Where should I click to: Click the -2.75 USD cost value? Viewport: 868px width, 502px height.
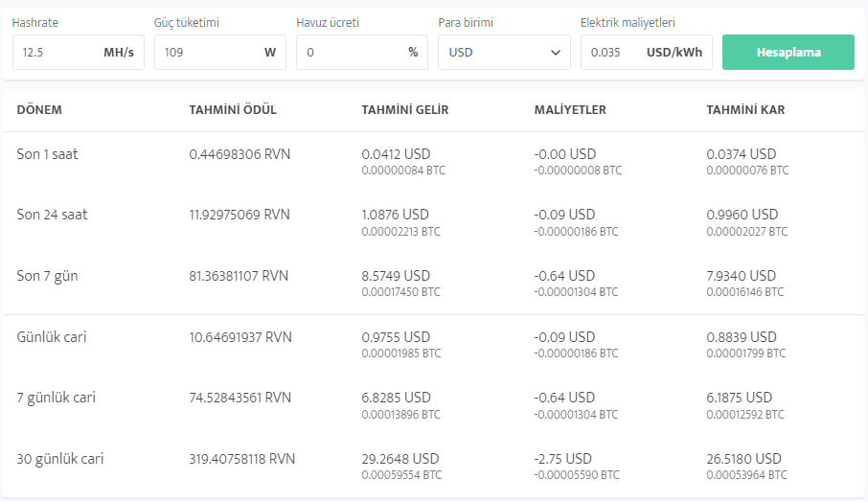coord(562,458)
